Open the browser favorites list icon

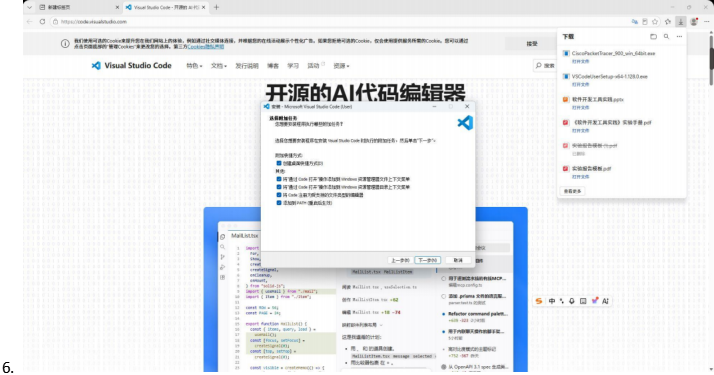[x=668, y=21]
